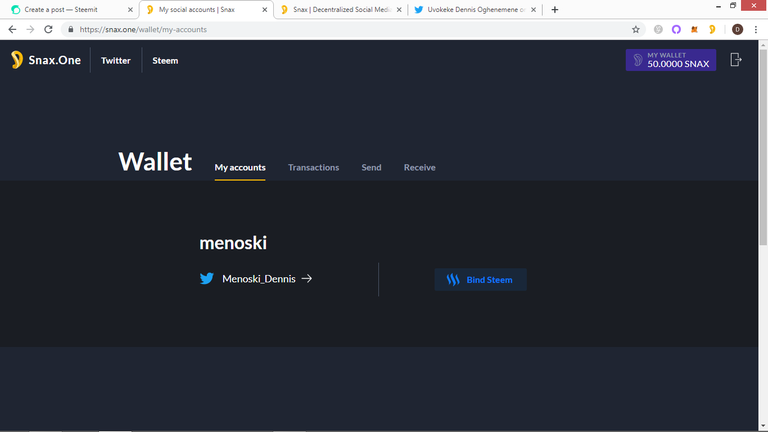
Task: Open My Wallet balance button
Action: coord(671,60)
